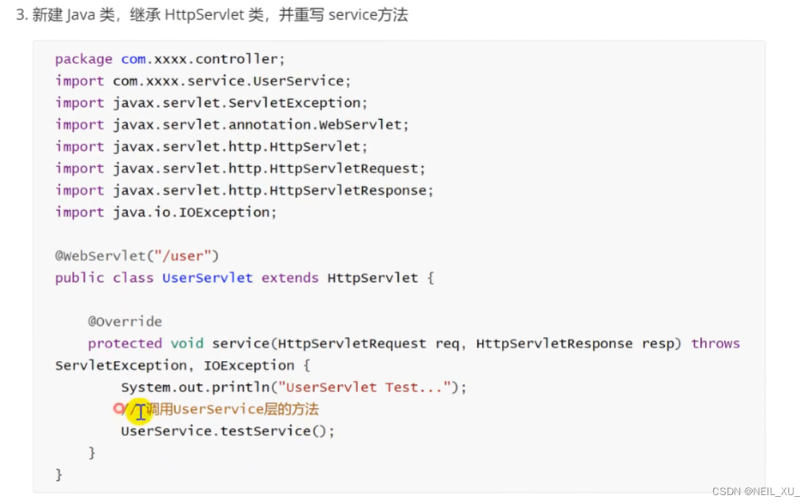
Task: Click the package com.xxxx.controller line
Action: 170,59
